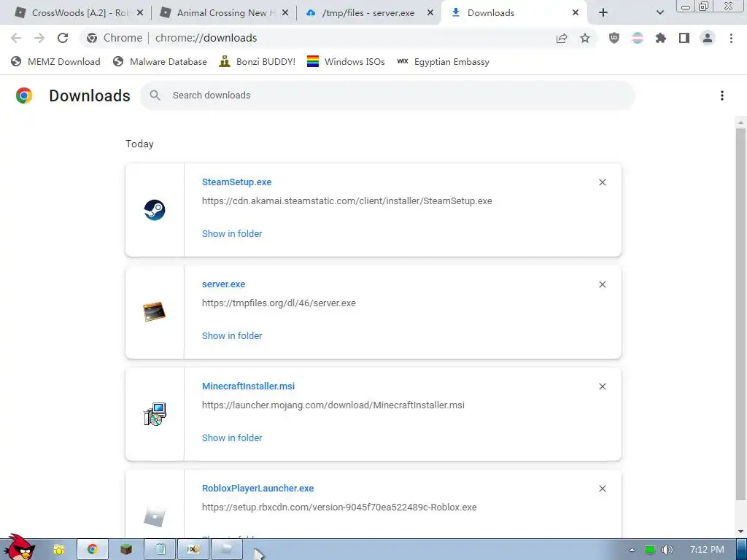Share this page icon in address bar
Screen dimensions: 747x560
coord(562,38)
